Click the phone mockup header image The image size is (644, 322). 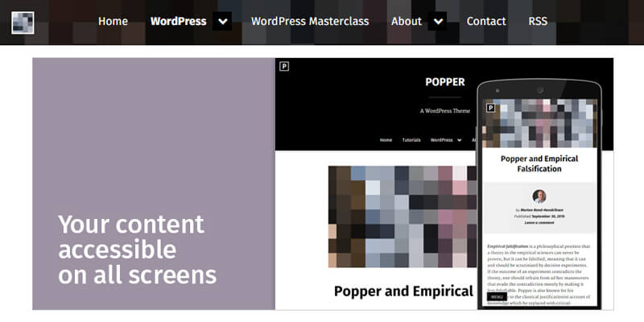539,123
